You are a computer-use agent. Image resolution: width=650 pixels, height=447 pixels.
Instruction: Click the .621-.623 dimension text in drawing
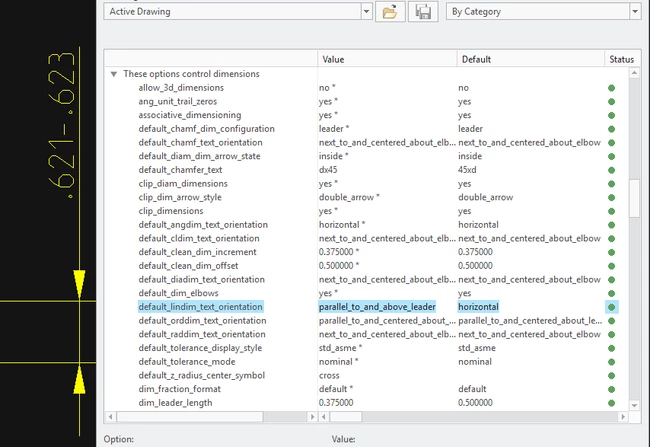[61, 124]
